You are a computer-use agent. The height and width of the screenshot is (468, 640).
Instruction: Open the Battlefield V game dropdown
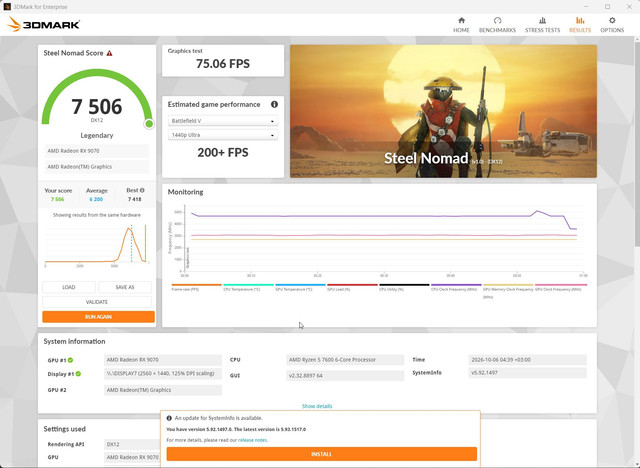(223, 121)
